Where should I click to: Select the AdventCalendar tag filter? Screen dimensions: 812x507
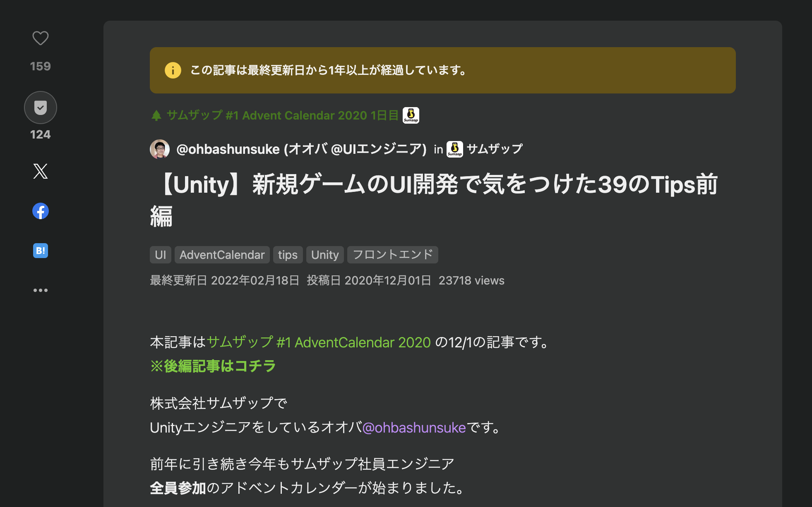pyautogui.click(x=221, y=255)
